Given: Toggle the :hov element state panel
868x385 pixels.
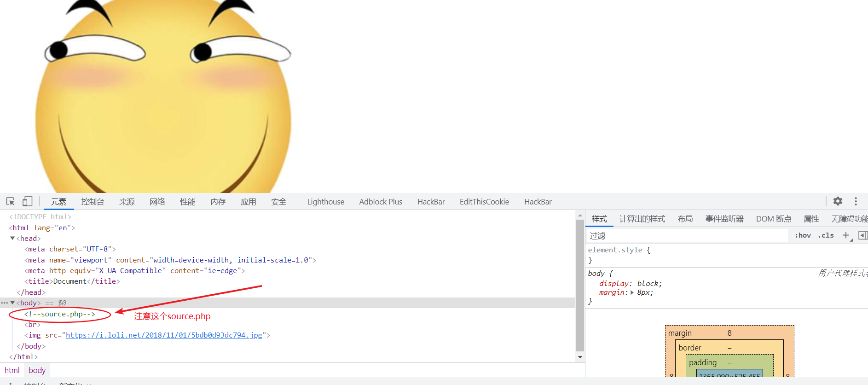Looking at the screenshot, I should click(x=803, y=235).
